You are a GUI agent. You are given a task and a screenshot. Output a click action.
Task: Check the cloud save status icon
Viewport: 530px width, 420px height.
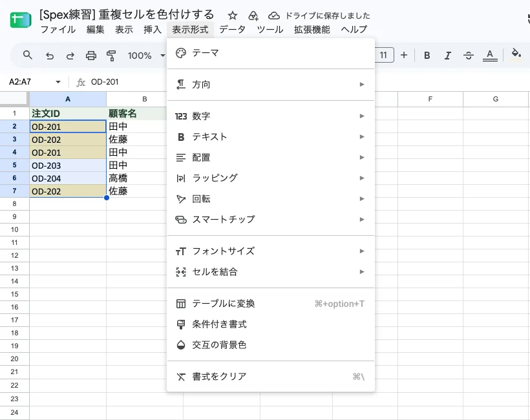click(x=274, y=16)
